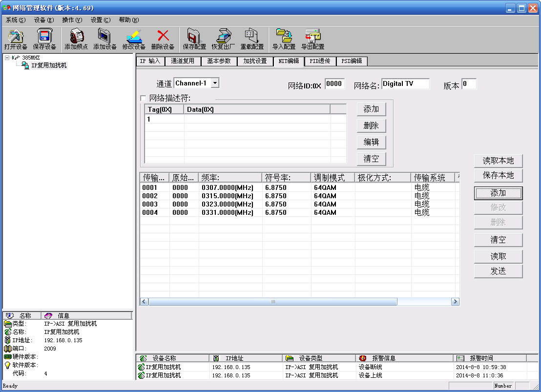Switch to the IP 输入 tab
The width and height of the screenshot is (541, 392).
pos(150,61)
